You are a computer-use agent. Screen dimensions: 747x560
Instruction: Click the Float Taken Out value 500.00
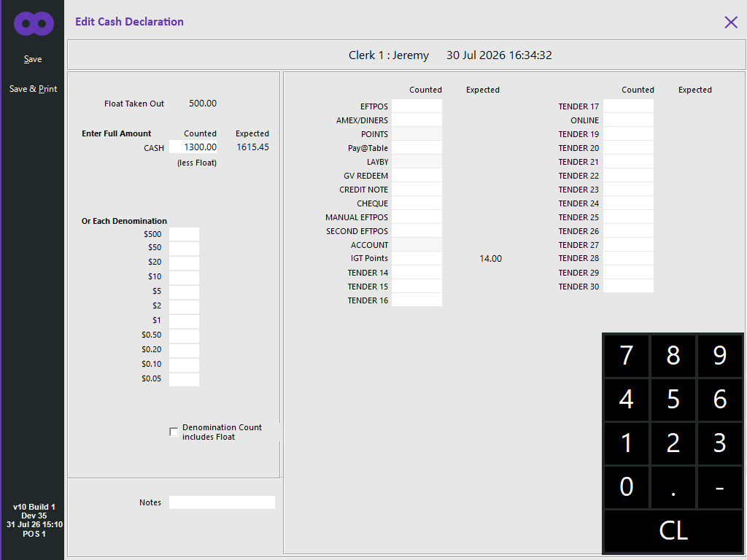point(203,104)
